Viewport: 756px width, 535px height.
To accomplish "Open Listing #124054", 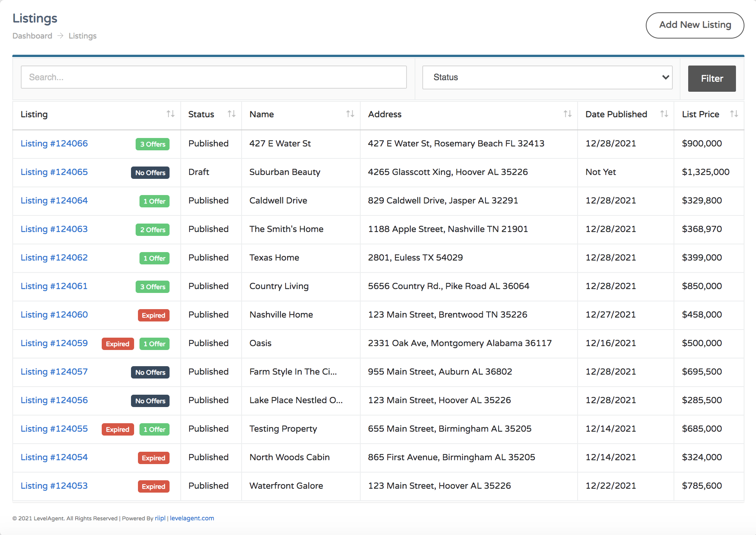I will click(54, 457).
